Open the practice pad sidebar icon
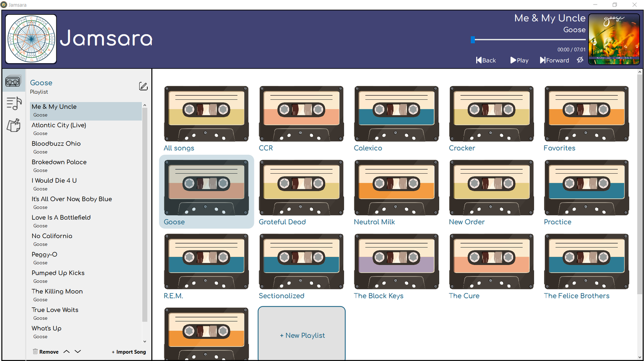This screenshot has height=361, width=644. tap(14, 125)
